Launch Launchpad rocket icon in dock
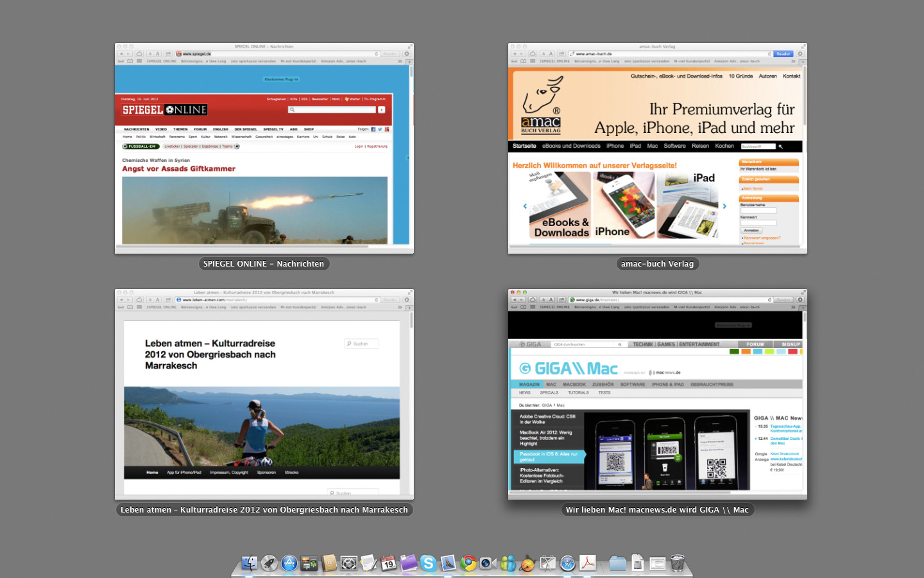This screenshot has height=578, width=924. [269, 563]
